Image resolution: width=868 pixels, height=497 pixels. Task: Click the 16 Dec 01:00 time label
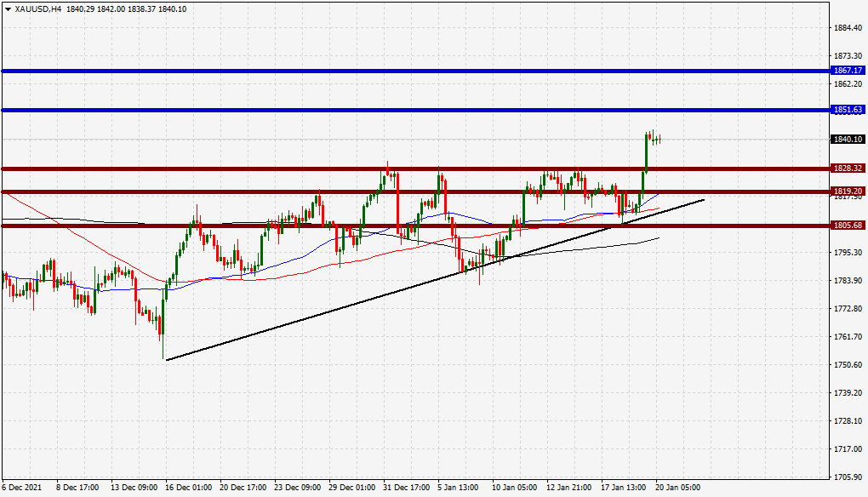189,488
